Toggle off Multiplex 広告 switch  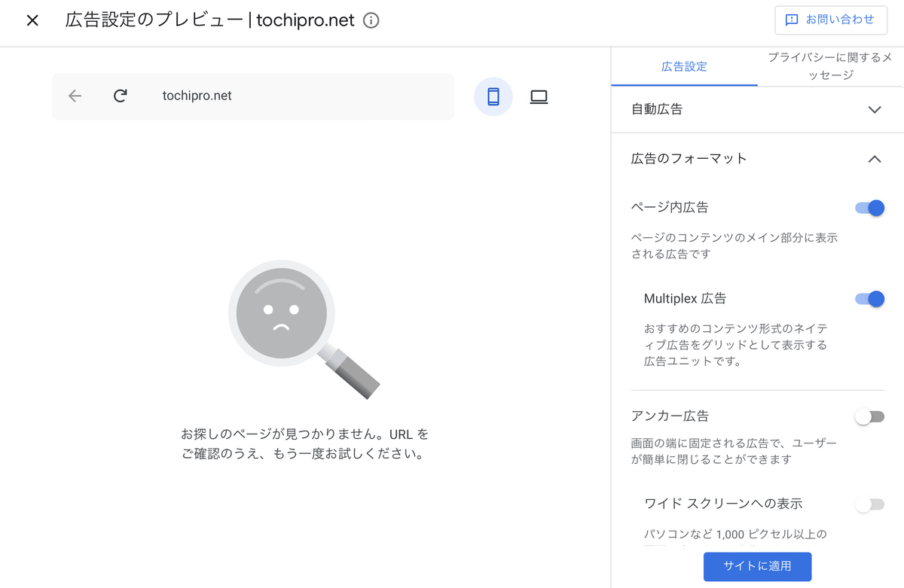(870, 299)
